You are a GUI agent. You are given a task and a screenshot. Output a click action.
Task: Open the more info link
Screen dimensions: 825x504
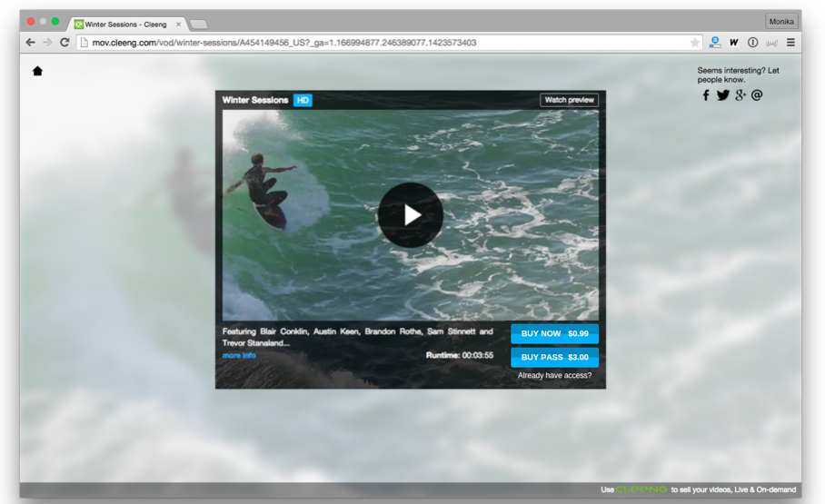239,356
